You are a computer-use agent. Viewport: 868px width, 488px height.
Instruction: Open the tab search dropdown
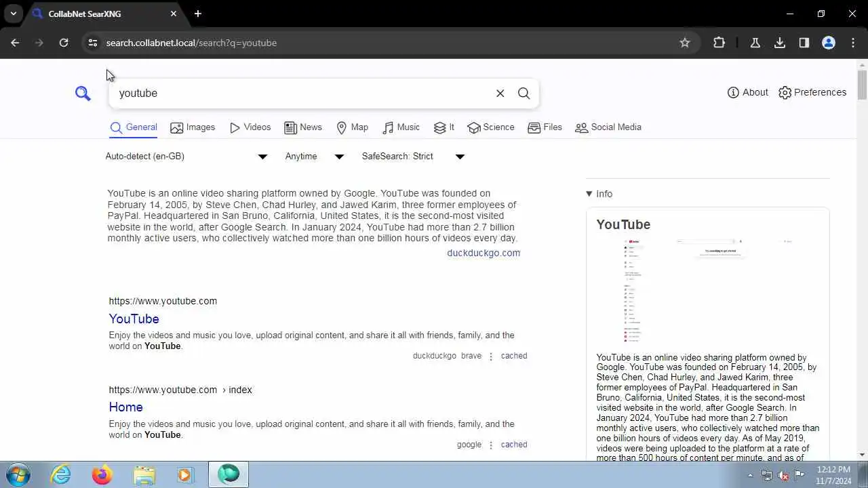13,14
